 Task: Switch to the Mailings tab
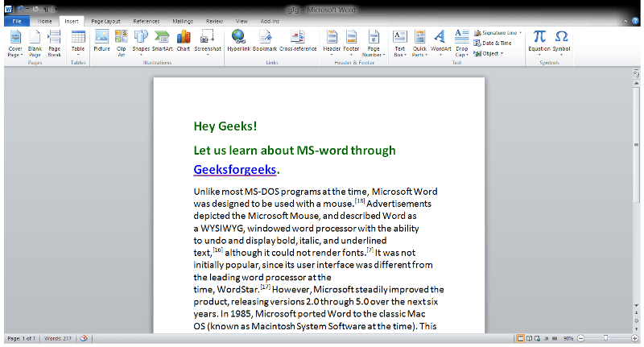(183, 22)
